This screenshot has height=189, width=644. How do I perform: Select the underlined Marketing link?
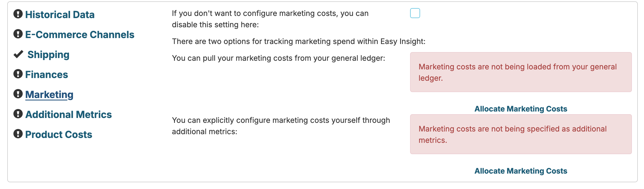coord(49,94)
